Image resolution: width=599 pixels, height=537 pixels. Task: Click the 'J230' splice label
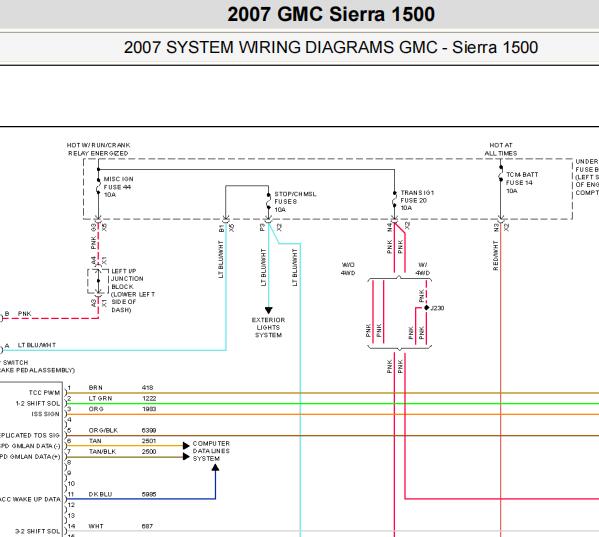tap(437, 308)
